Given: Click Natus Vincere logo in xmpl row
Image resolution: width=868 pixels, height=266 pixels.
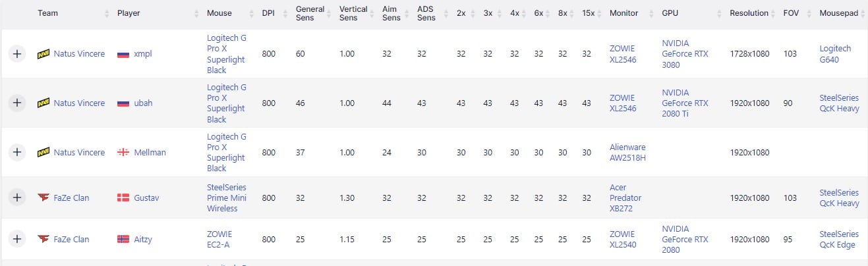Looking at the screenshot, I should (x=43, y=54).
